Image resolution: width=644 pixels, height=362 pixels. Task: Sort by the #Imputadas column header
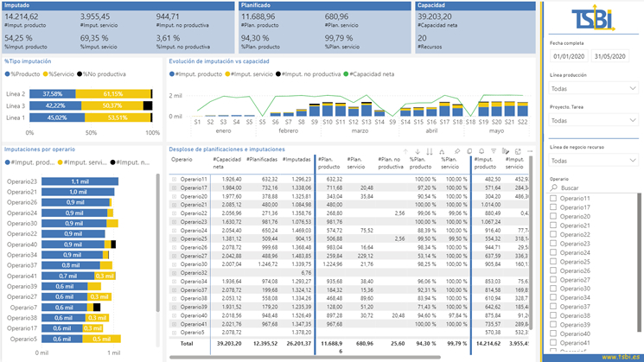point(296,160)
